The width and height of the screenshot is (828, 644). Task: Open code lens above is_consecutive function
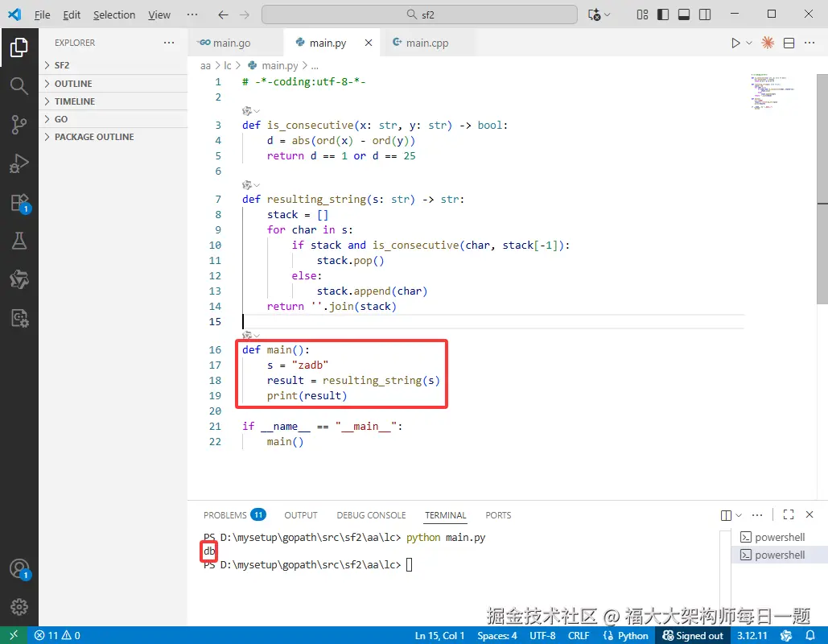251,111
